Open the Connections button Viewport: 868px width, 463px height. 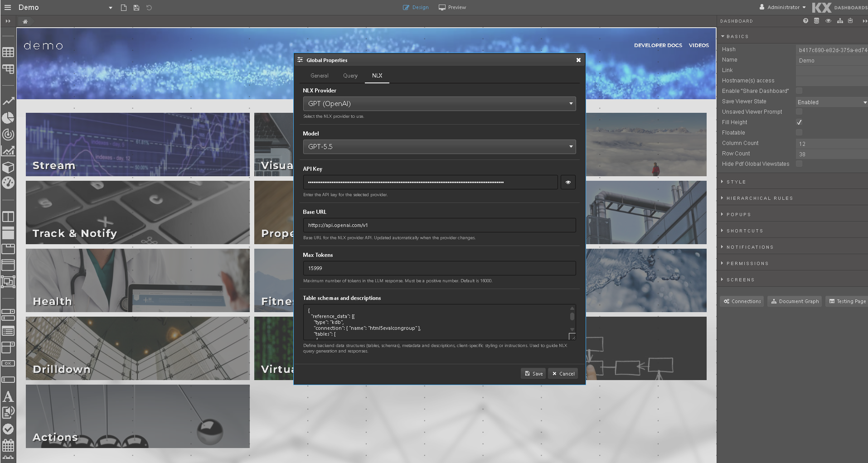(x=742, y=301)
